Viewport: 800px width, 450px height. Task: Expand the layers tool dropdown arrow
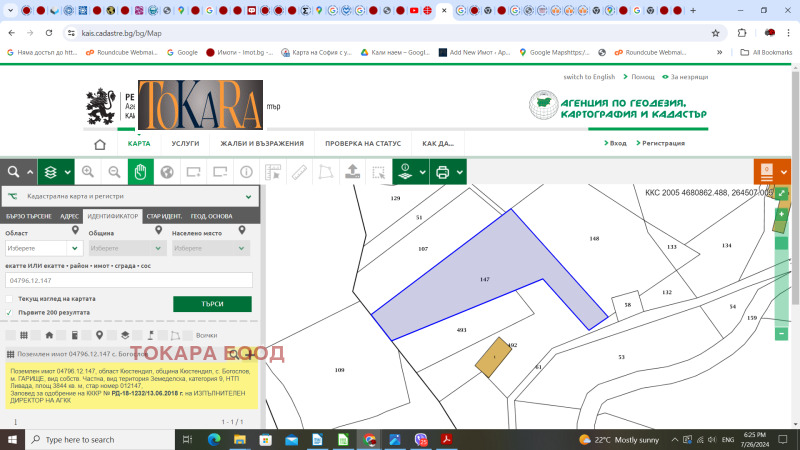pyautogui.click(x=67, y=172)
